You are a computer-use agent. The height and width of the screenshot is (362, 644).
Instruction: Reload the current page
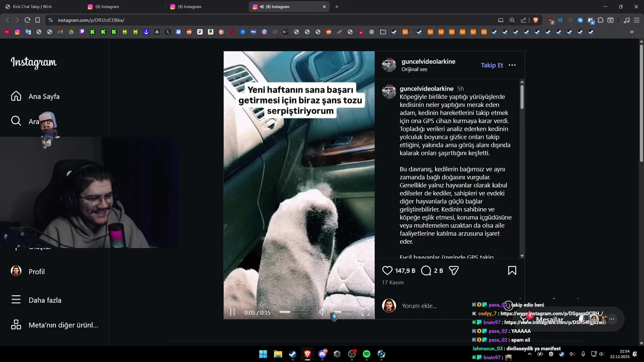[x=27, y=20]
